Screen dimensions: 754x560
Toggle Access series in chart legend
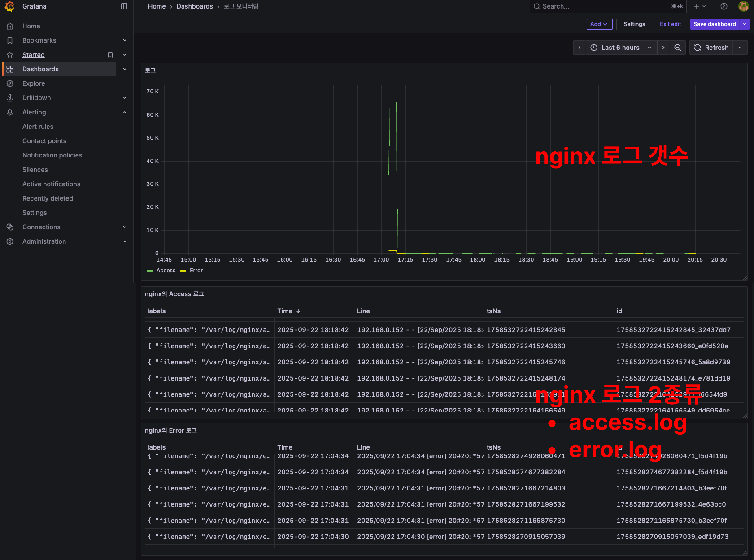coord(165,271)
